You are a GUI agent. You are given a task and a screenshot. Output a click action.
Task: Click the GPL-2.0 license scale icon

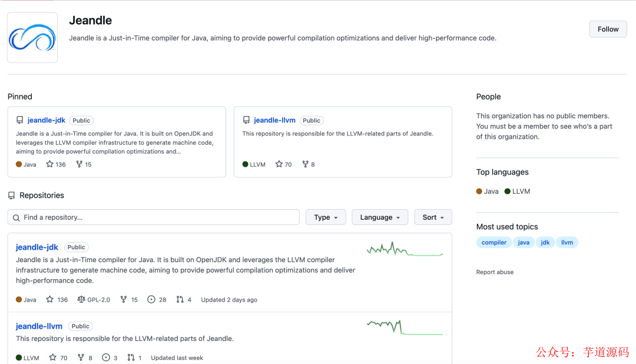(x=81, y=300)
